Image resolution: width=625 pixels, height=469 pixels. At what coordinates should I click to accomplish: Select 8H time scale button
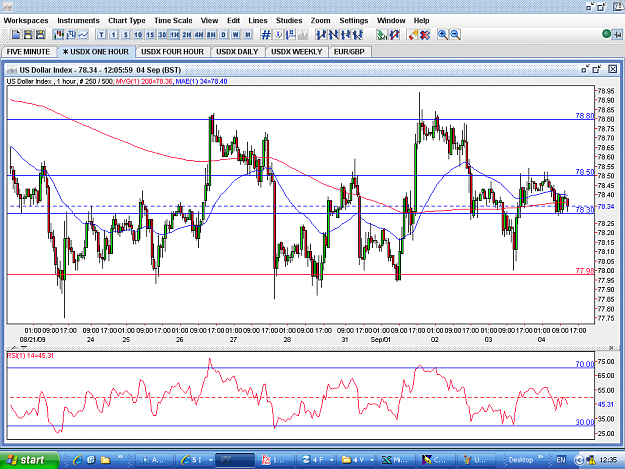click(211, 35)
